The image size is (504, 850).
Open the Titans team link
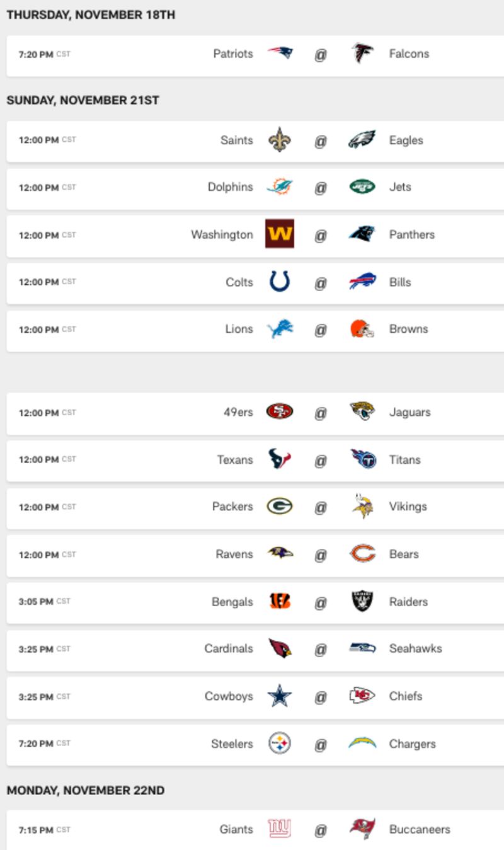coord(405,460)
